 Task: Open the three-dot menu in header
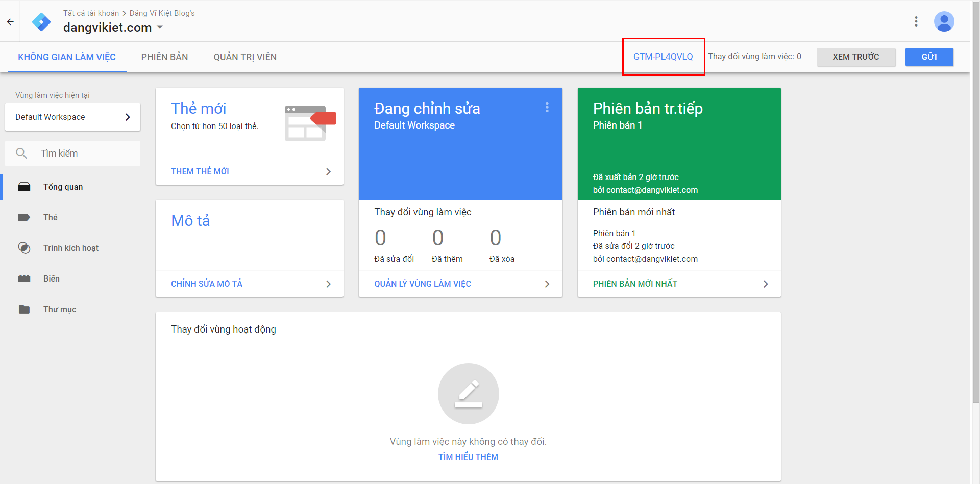coord(916,21)
